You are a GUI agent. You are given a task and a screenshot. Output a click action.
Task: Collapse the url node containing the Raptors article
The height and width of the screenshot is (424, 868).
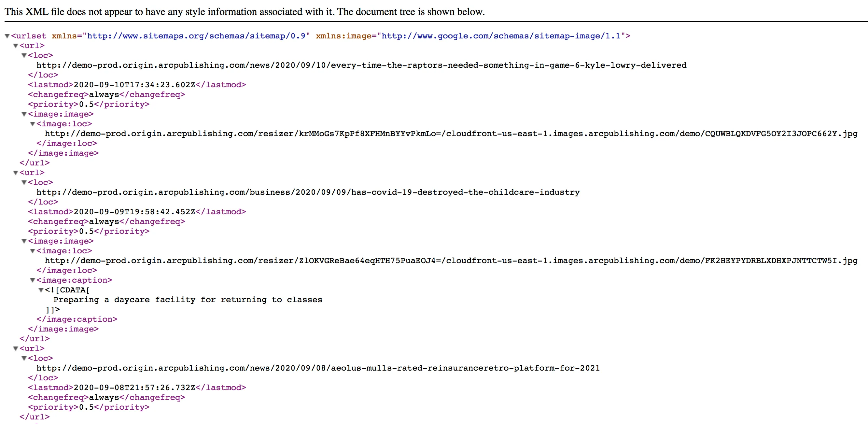(x=16, y=46)
